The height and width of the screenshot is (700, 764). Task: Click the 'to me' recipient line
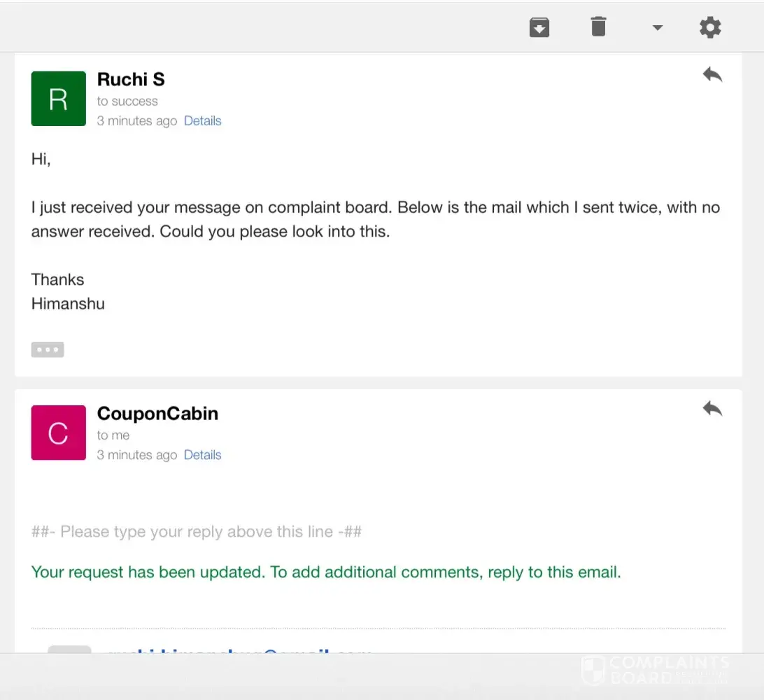(x=113, y=435)
